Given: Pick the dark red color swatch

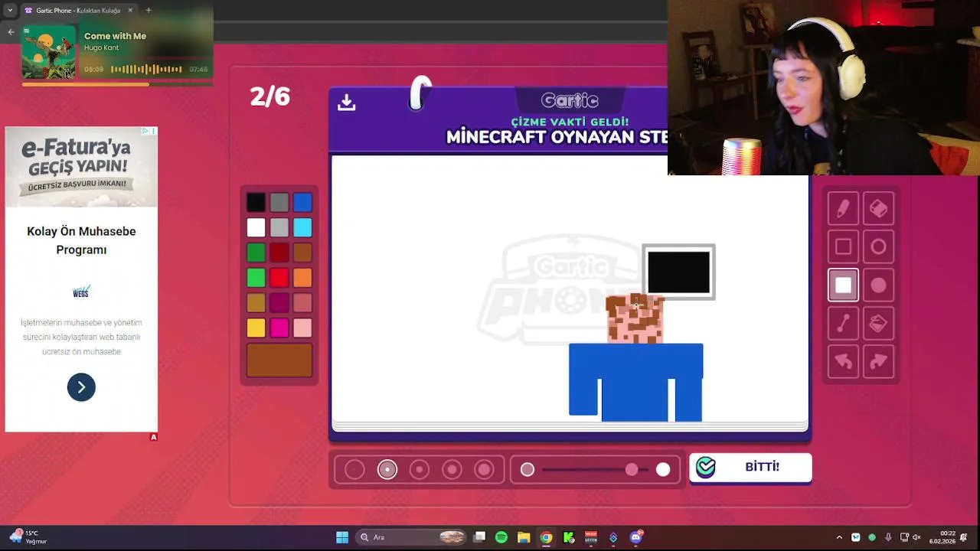Looking at the screenshot, I should (x=279, y=253).
